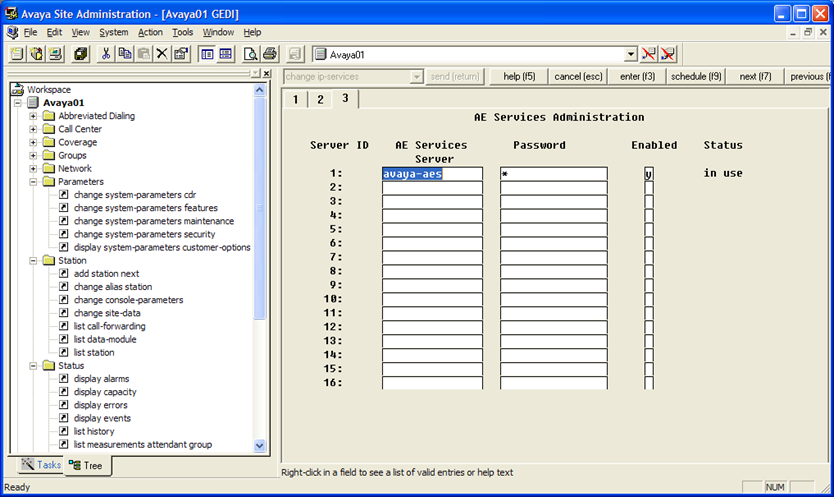Click the Copy toolbar icon
The width and height of the screenshot is (834, 497).
[x=125, y=54]
